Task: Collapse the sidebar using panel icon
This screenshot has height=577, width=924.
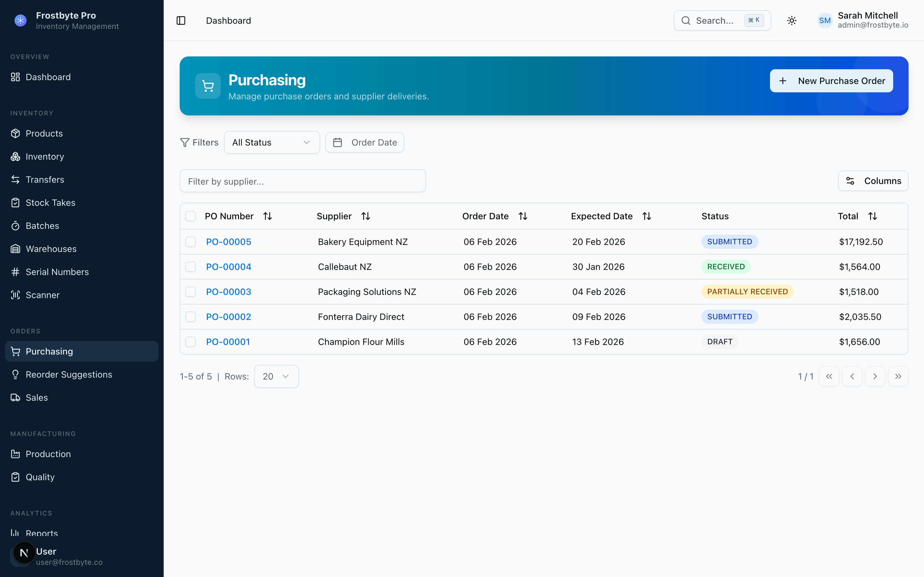Action: (181, 20)
